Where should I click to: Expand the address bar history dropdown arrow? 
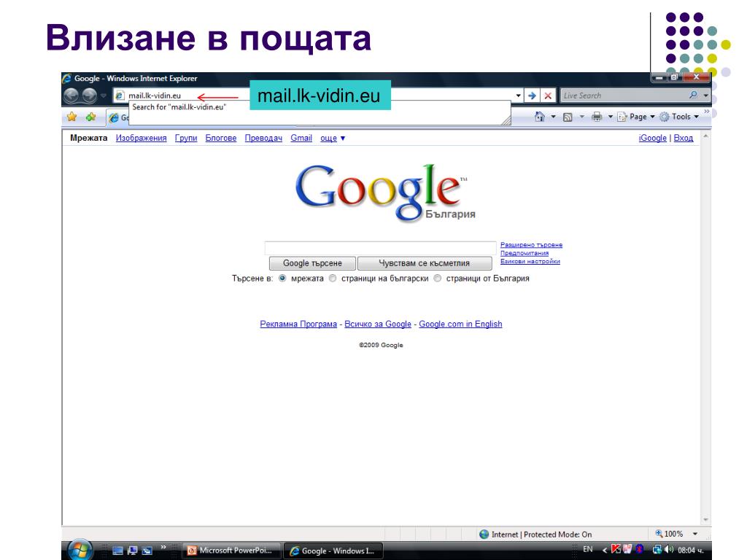[519, 96]
